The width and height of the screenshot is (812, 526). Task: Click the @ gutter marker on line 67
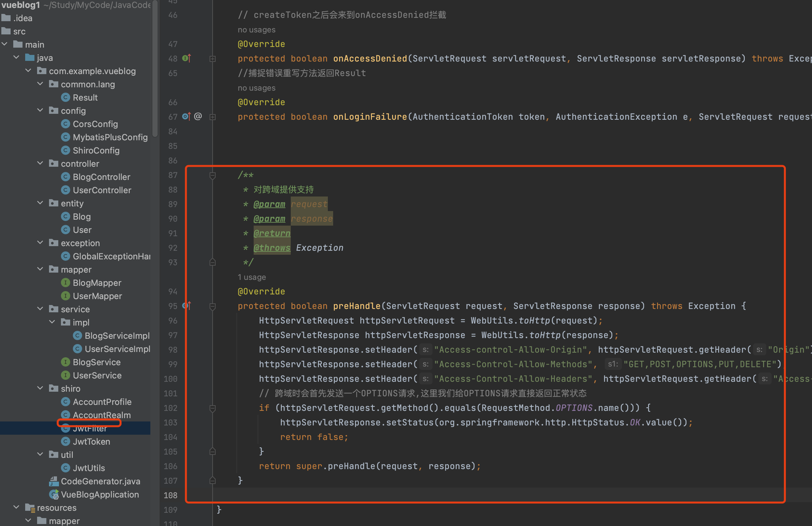pyautogui.click(x=198, y=116)
